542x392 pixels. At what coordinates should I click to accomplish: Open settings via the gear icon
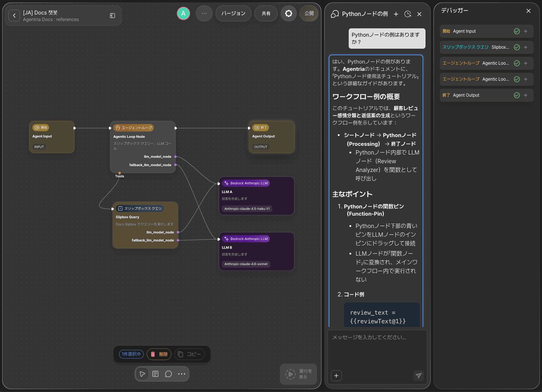coord(289,13)
